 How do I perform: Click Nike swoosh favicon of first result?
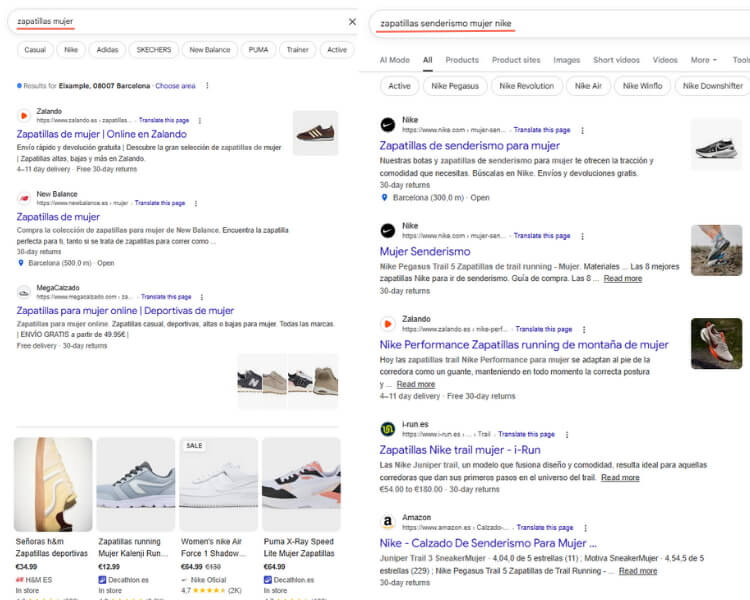[x=388, y=125]
